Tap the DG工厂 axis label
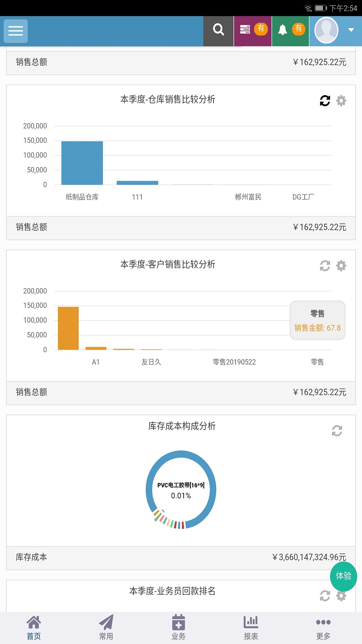Viewport: 362px width, 644px height. (x=303, y=197)
